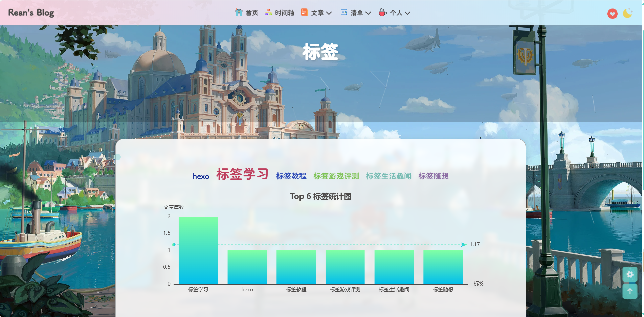Toggle dark mode with moon icon
The image size is (644, 317).
pos(628,13)
